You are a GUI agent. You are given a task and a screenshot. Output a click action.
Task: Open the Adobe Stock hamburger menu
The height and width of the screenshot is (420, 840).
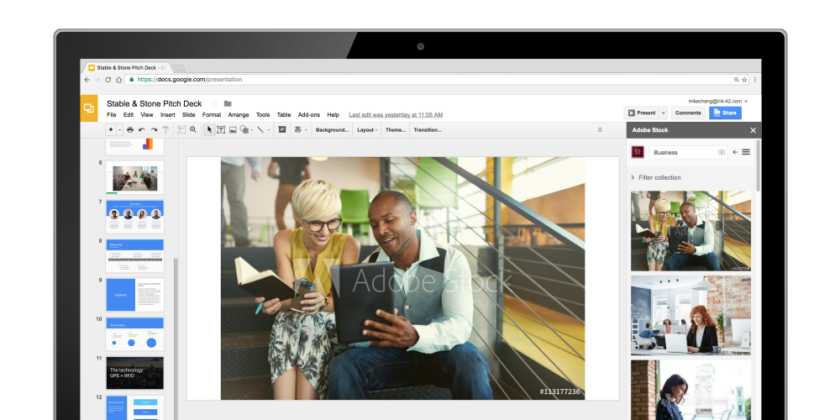(x=746, y=152)
